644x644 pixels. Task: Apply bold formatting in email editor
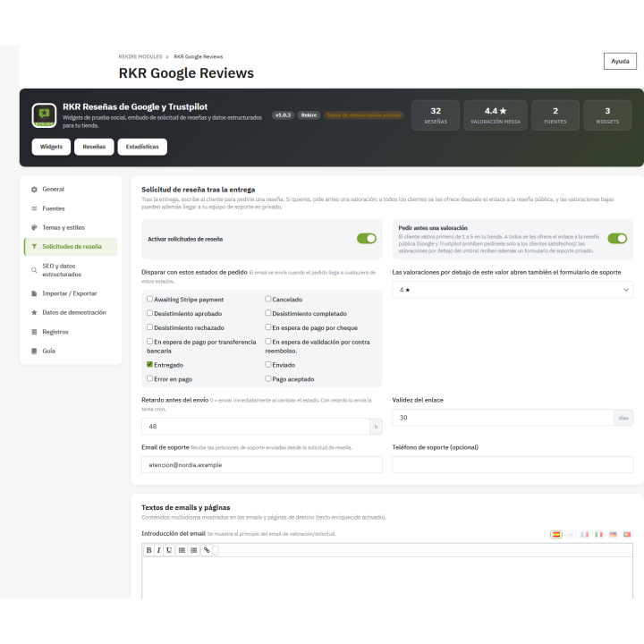pos(148,550)
